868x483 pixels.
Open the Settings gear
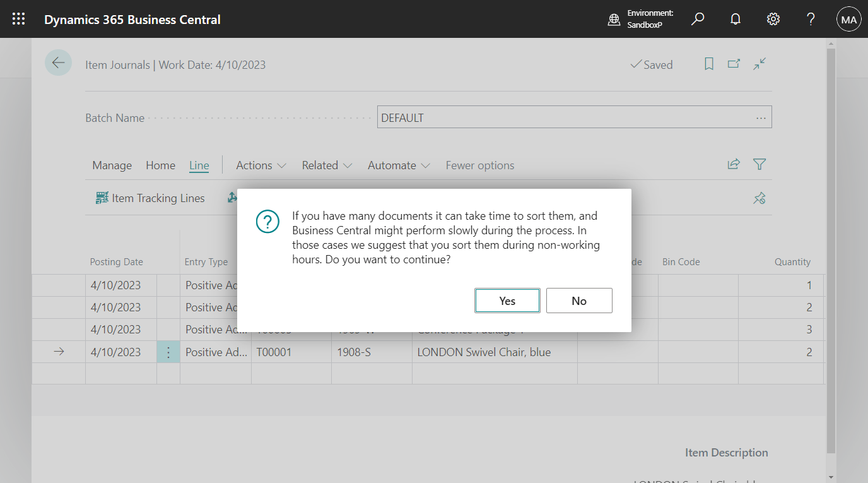coord(773,18)
